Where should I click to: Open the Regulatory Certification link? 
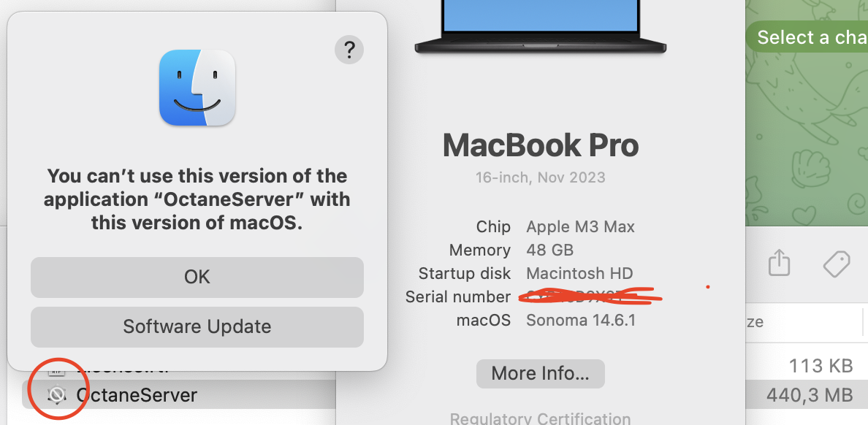pyautogui.click(x=540, y=419)
